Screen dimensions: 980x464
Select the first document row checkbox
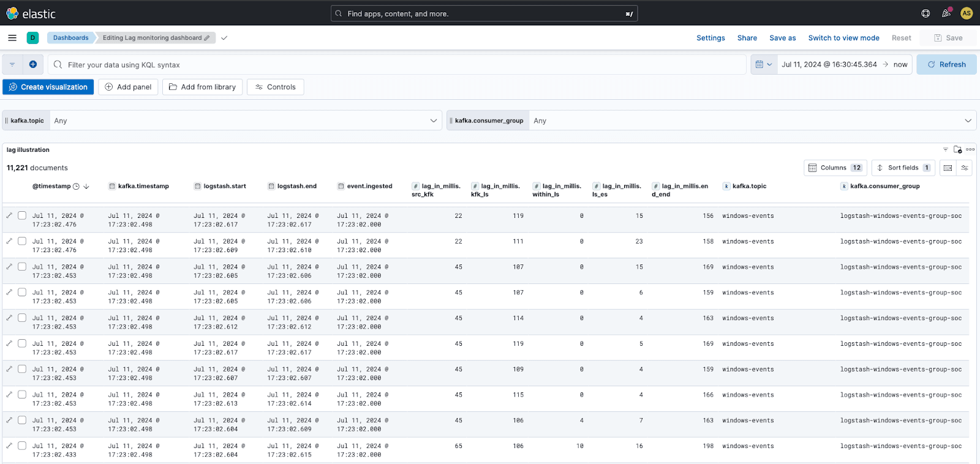pos(22,215)
